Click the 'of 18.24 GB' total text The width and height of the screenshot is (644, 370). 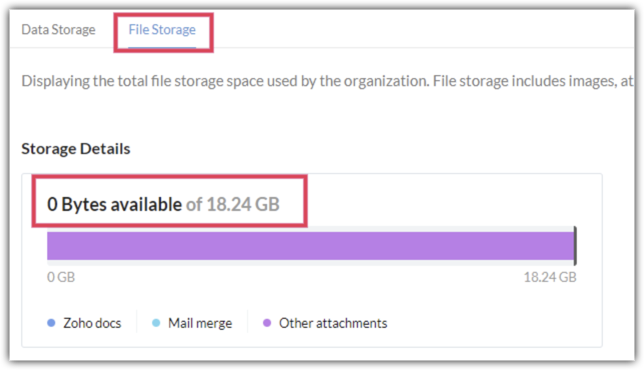[233, 204]
